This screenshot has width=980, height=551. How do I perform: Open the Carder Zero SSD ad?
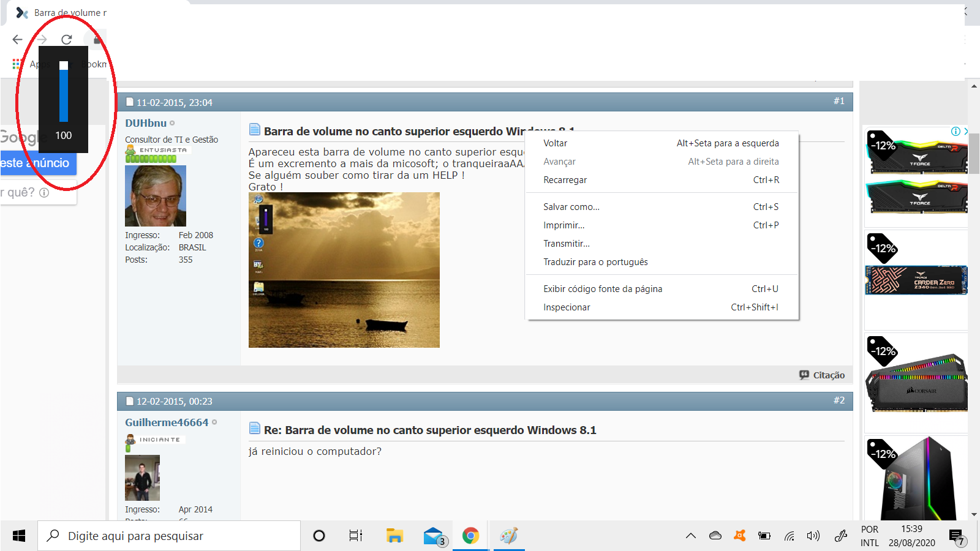pos(916,280)
